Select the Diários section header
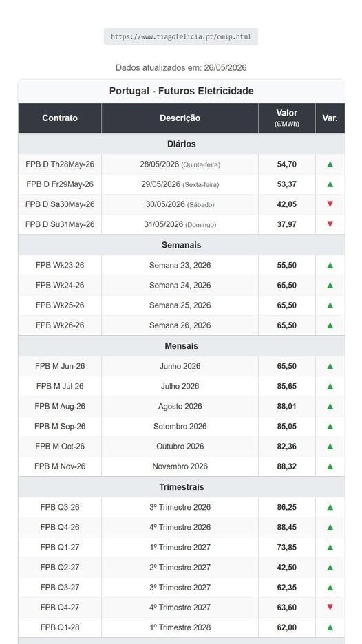362x644 pixels. click(182, 144)
